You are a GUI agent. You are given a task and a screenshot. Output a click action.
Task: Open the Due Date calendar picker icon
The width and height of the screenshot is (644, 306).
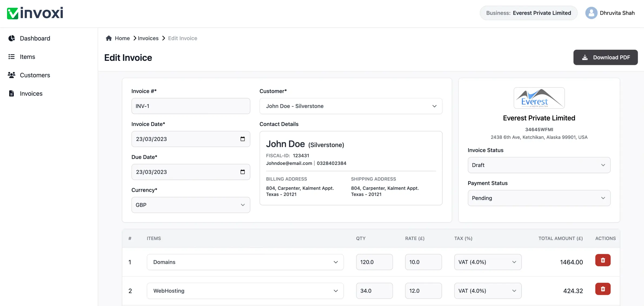click(243, 172)
